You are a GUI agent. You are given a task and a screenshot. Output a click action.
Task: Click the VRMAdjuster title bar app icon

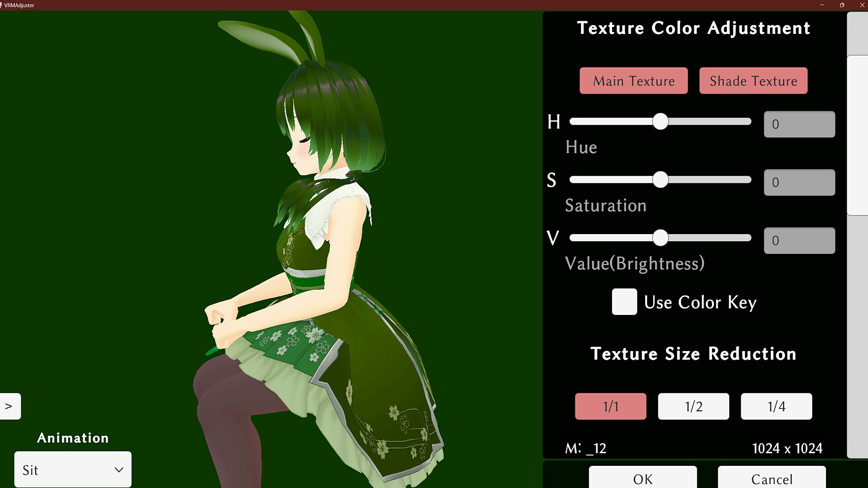point(1,5)
